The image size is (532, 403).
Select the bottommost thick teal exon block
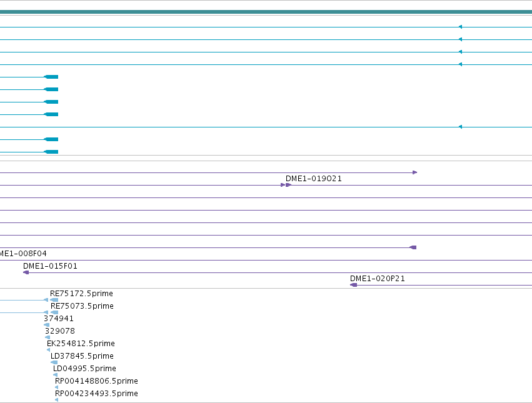click(51, 152)
